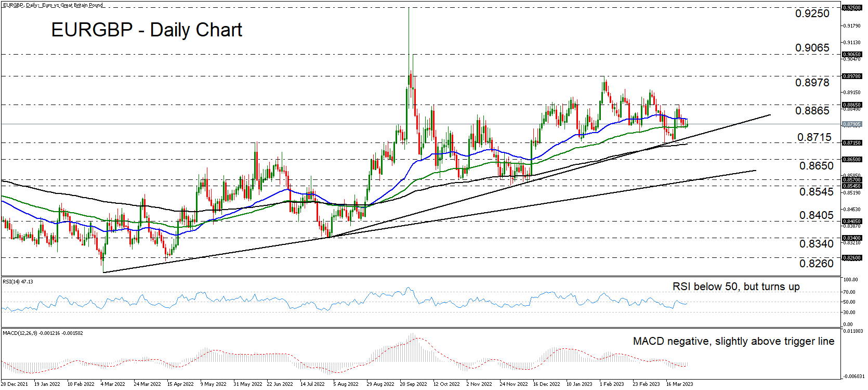This screenshot has height=390, width=868.
Task: Select the large 0.8978 resistance label
Action: (x=812, y=82)
